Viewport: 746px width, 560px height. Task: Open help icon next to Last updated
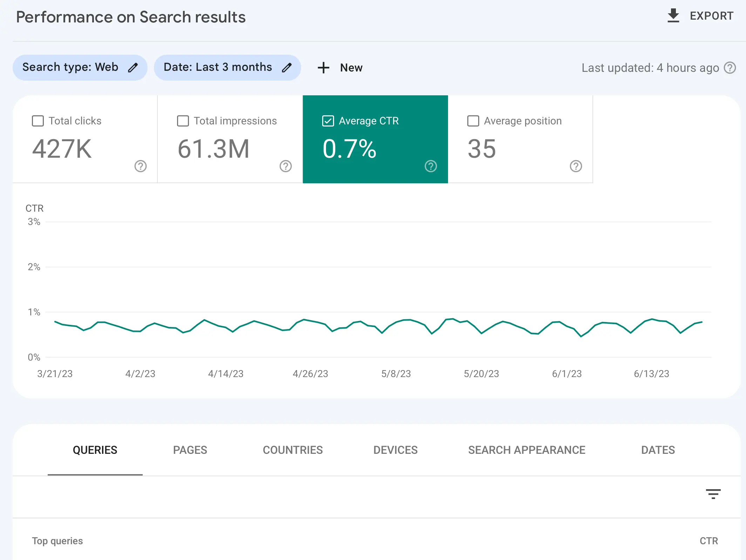pyautogui.click(x=730, y=68)
